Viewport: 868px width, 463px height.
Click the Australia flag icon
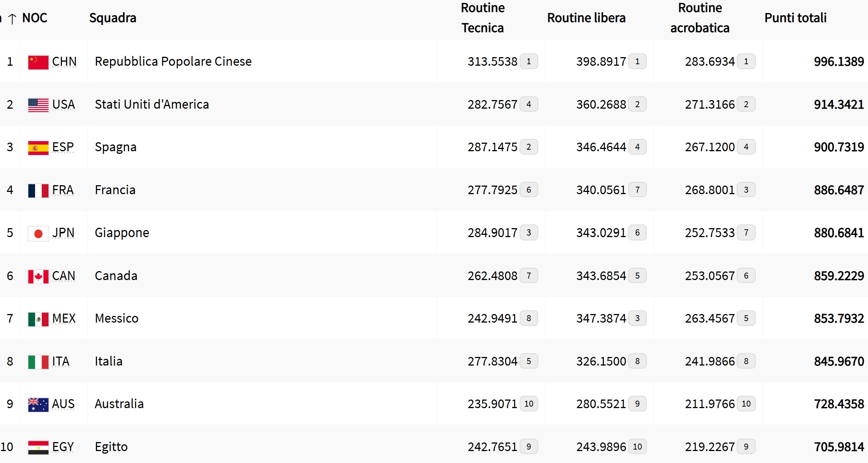[x=38, y=404]
